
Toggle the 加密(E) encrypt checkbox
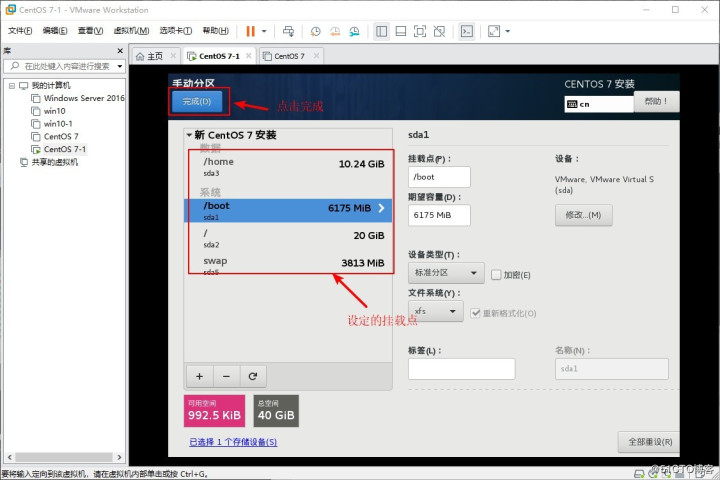(x=496, y=275)
